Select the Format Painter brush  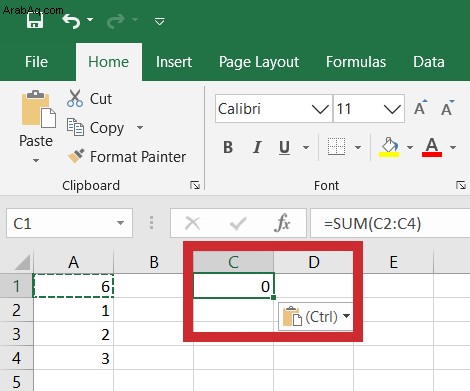76,156
